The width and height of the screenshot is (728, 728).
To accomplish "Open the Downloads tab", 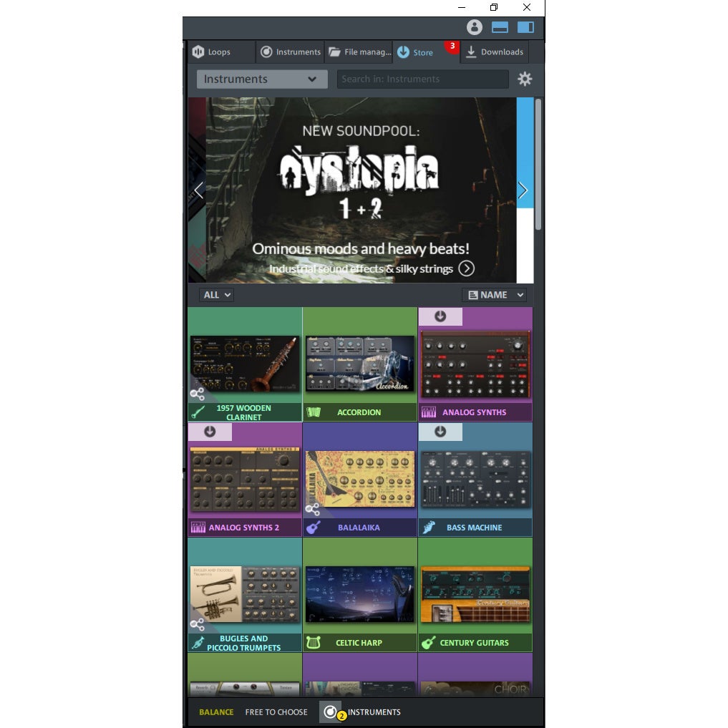I will click(x=495, y=52).
